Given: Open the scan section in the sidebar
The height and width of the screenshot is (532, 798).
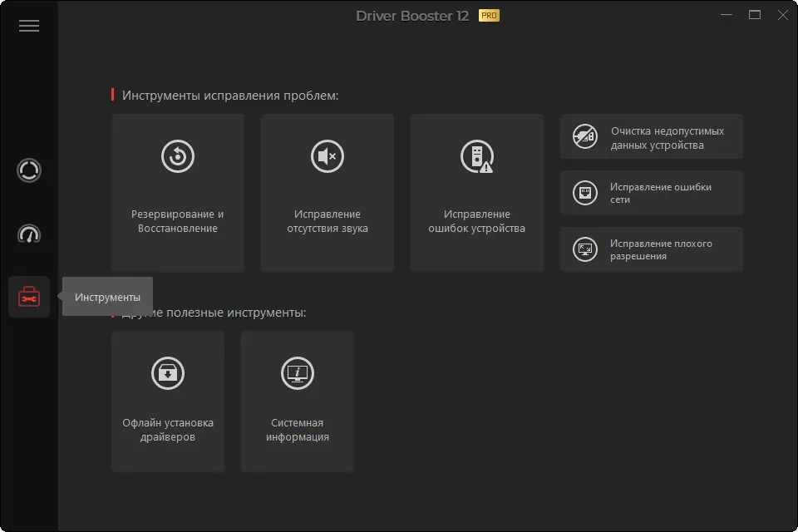Looking at the screenshot, I should point(29,171).
